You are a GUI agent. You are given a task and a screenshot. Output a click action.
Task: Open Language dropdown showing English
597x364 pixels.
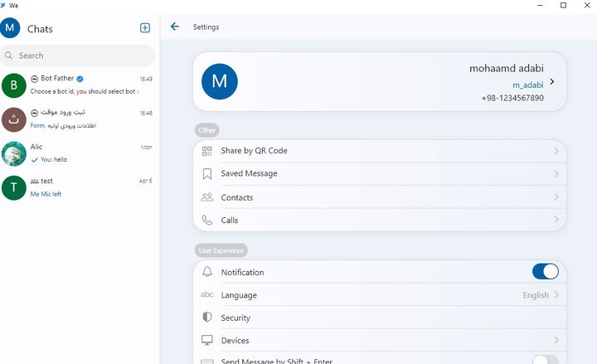point(541,295)
